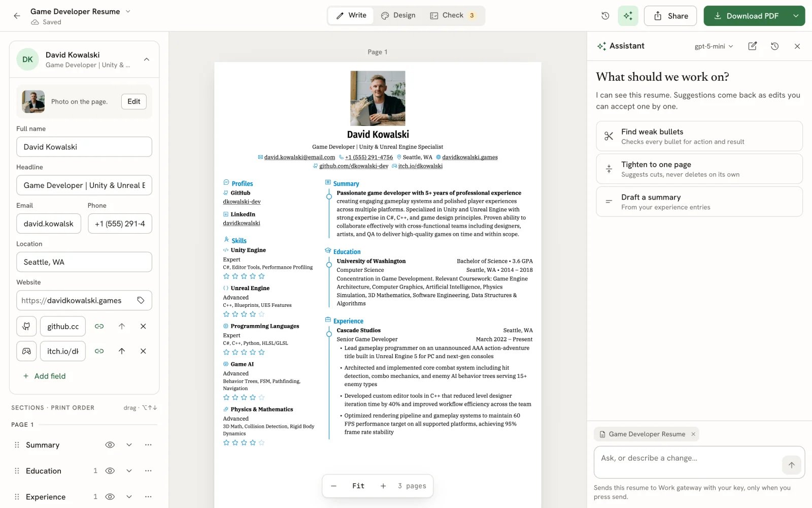Click the GitHub icon button
This screenshot has width=812, height=508.
click(26, 326)
